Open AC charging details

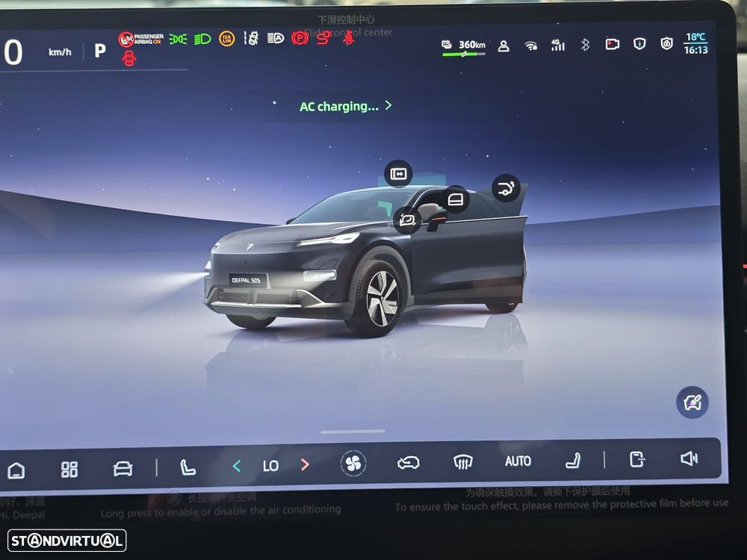(345, 106)
